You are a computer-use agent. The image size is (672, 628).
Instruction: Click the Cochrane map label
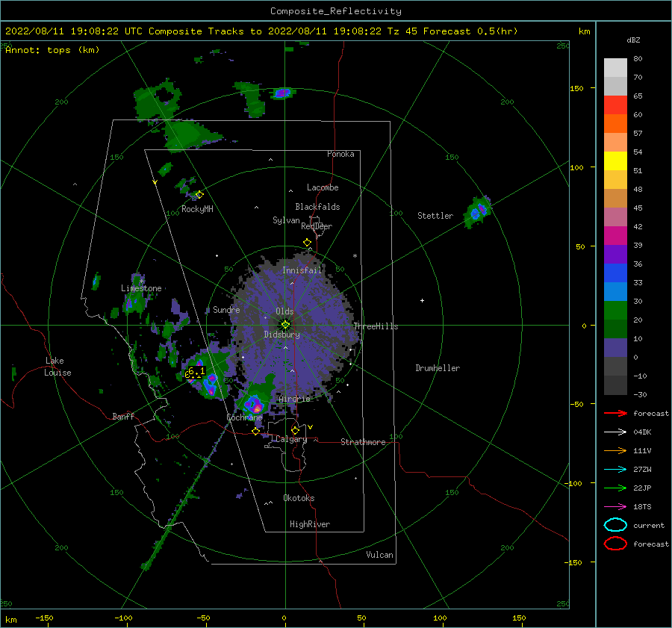244,417
